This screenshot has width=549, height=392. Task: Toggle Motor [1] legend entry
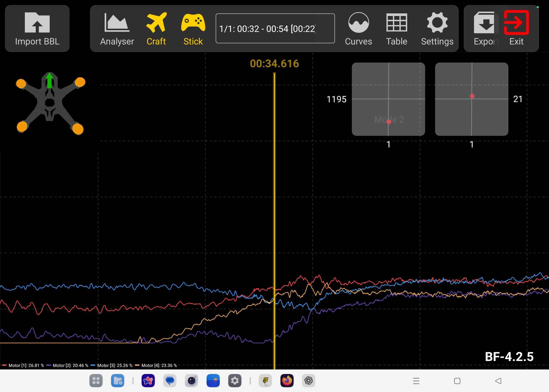coord(23,365)
